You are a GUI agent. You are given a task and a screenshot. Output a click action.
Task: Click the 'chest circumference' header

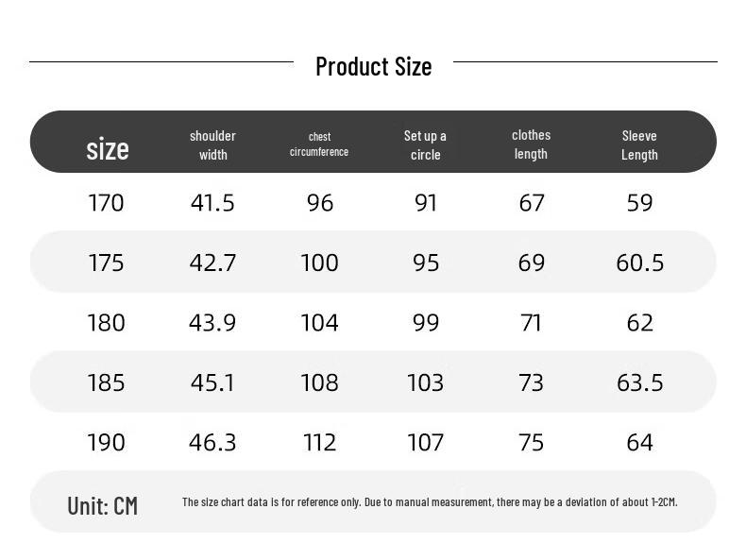coord(319,144)
